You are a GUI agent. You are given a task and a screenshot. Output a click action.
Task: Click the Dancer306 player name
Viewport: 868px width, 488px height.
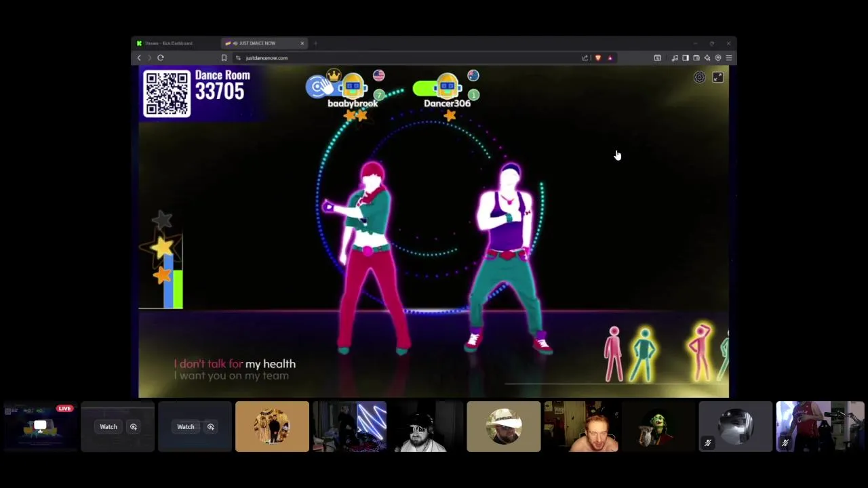(x=447, y=103)
